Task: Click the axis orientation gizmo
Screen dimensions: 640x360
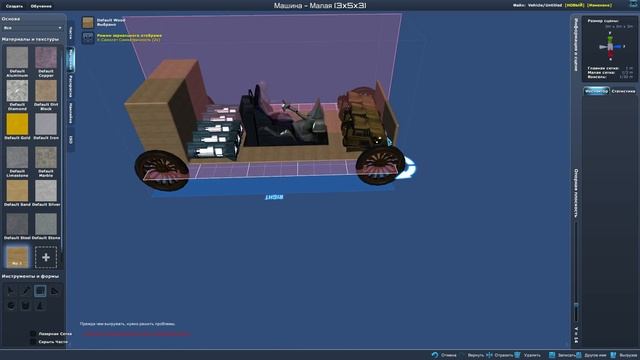Action: click(x=611, y=47)
